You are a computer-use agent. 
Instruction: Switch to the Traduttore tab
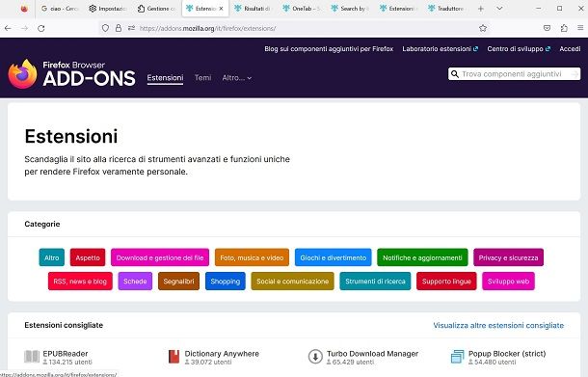(446, 9)
